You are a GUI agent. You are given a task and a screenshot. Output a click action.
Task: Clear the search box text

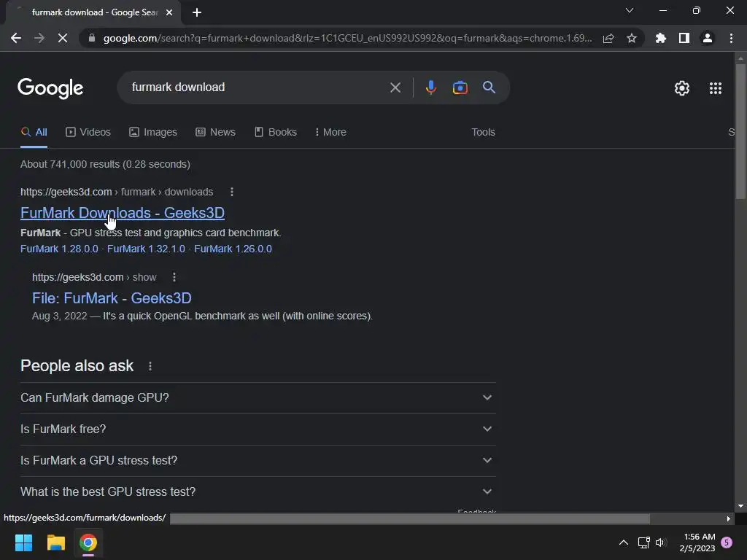395,87
